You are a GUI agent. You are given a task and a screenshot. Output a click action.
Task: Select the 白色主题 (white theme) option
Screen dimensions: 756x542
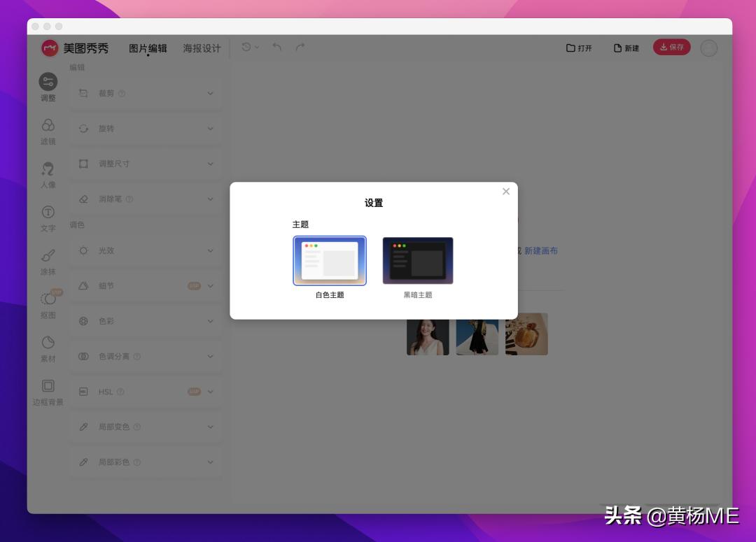pyautogui.click(x=330, y=260)
